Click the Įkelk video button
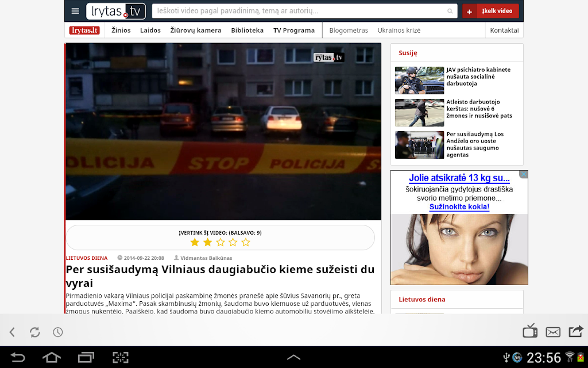The width and height of the screenshot is (588, 368). coord(490,11)
